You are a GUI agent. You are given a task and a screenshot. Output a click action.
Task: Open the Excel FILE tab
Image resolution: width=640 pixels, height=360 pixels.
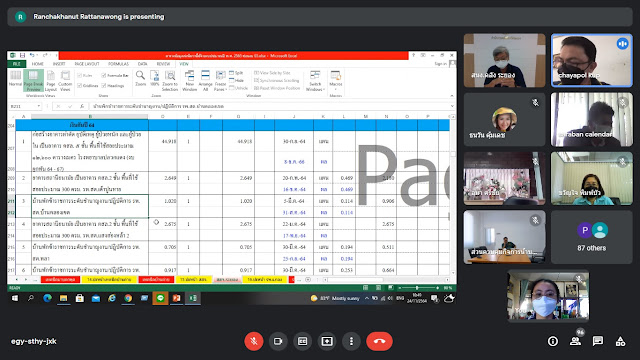(x=16, y=64)
